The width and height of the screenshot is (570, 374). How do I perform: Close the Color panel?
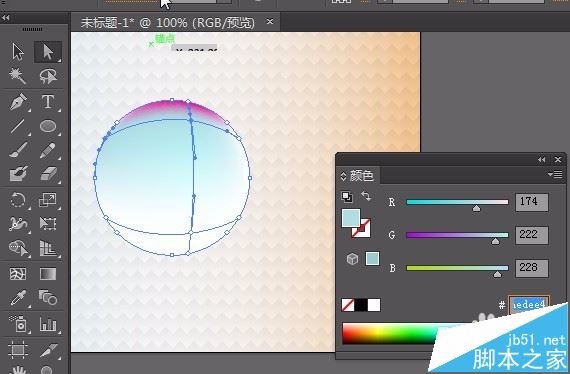pos(558,160)
